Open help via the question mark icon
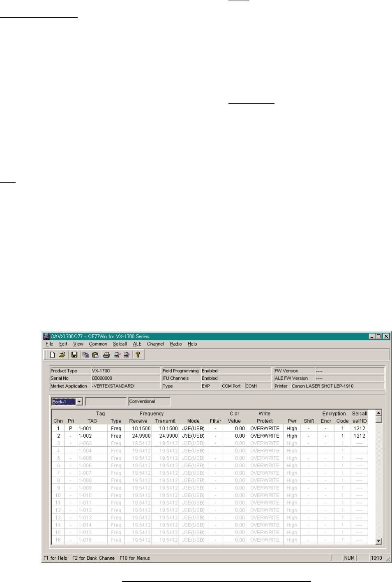The height and width of the screenshot is (582, 392). coord(138,355)
